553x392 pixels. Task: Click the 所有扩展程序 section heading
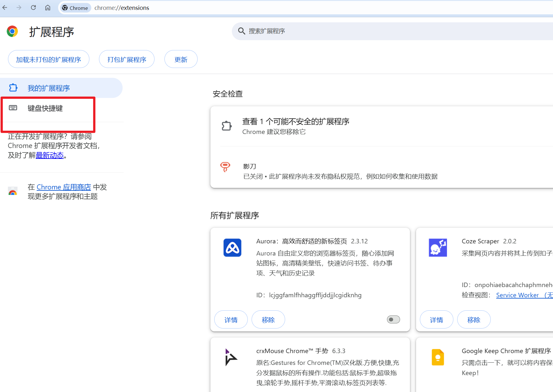click(x=235, y=216)
